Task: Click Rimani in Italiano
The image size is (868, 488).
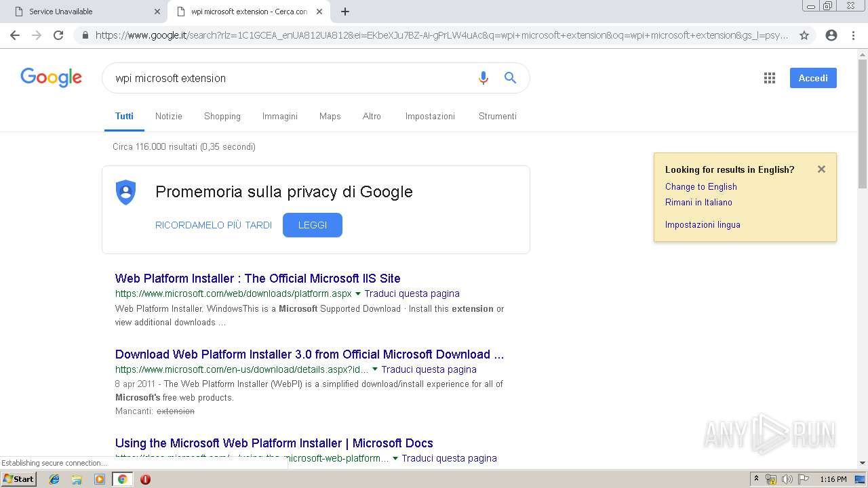Action: coord(698,202)
